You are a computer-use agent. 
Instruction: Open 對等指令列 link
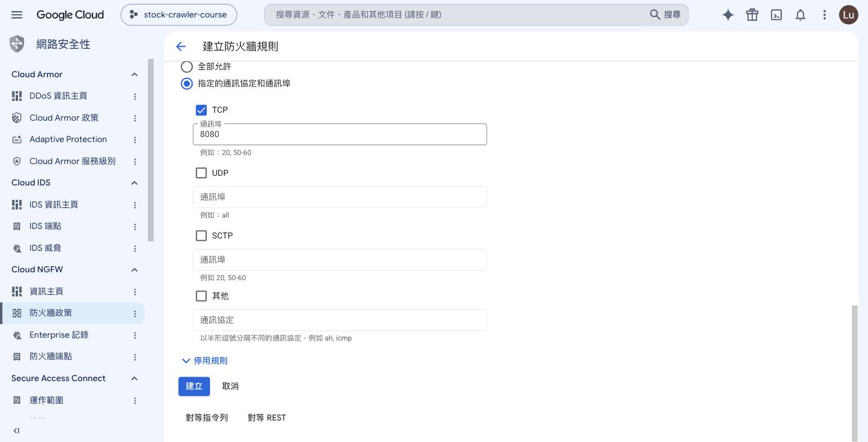207,418
